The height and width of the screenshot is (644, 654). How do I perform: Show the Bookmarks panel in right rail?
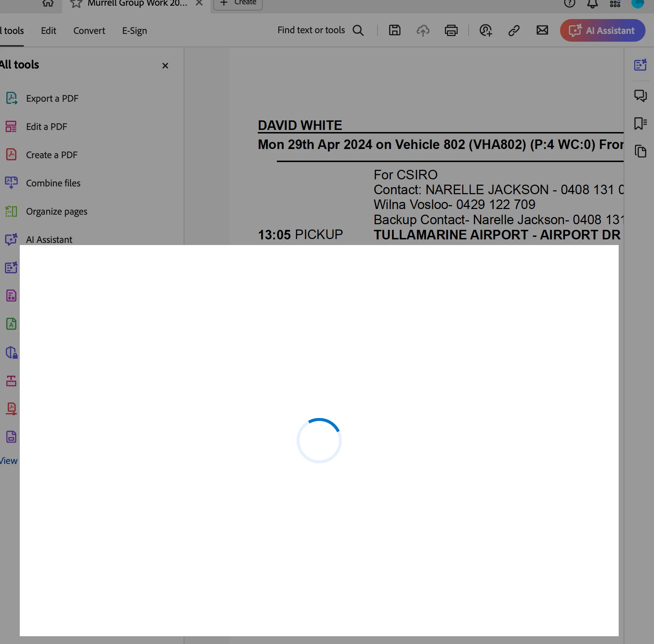[x=640, y=124]
